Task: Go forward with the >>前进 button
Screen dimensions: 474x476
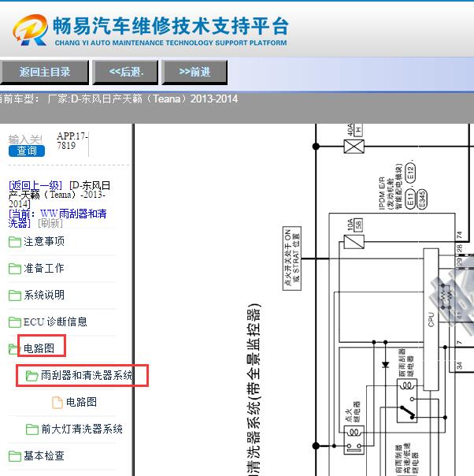Action: click(x=194, y=73)
